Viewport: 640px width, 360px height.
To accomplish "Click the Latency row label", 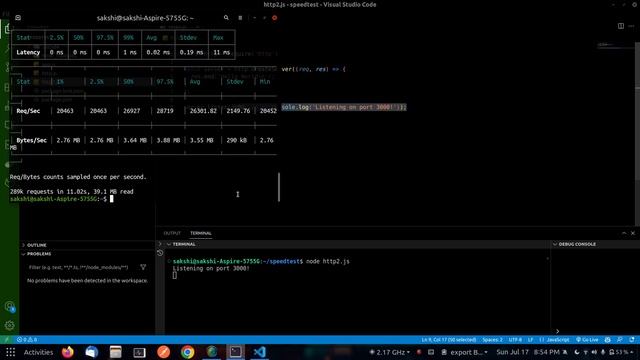I will pyautogui.click(x=28, y=52).
